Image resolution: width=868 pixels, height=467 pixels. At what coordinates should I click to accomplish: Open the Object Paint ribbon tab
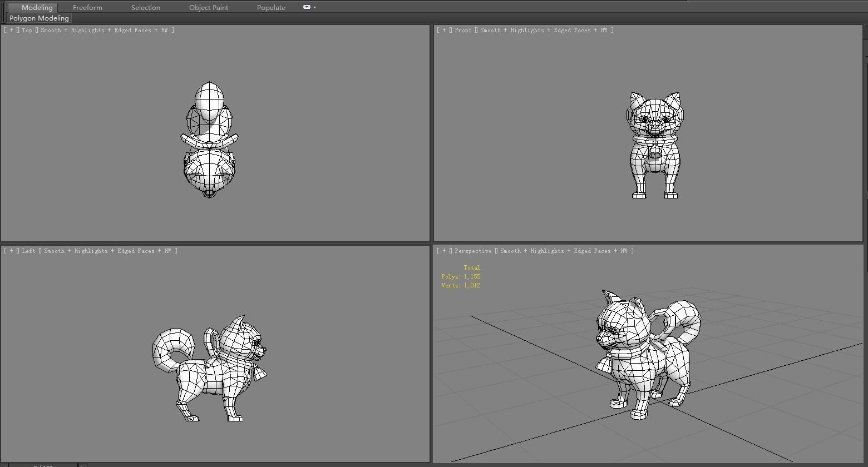pos(209,7)
